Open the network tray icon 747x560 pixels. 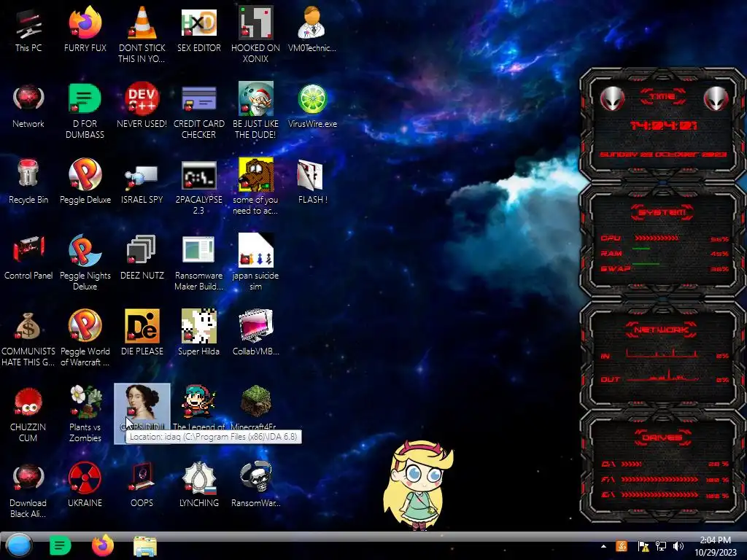661,546
